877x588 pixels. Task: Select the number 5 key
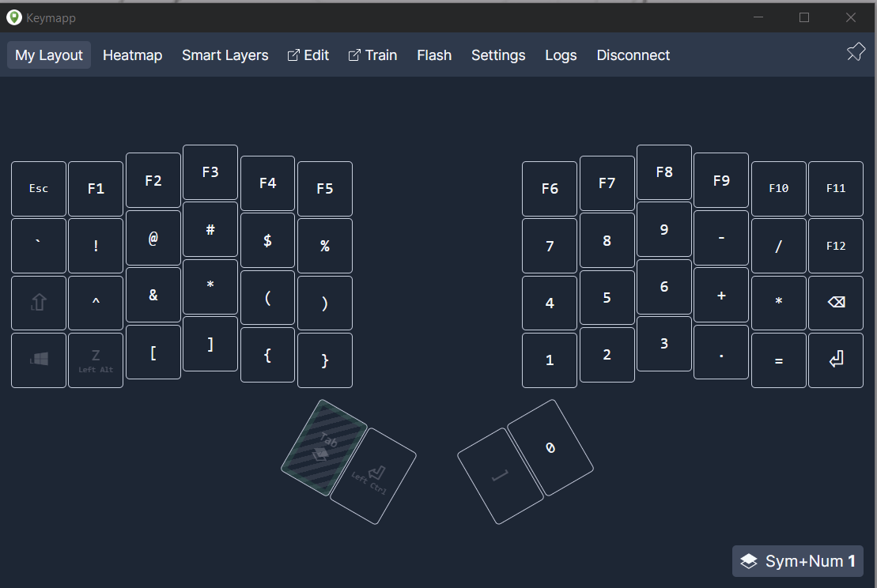(607, 297)
